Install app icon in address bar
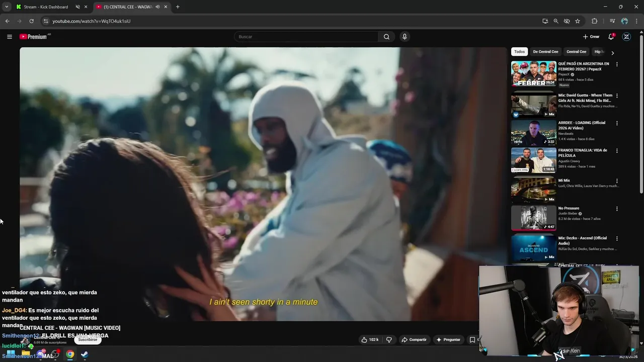Viewport: 644px width, 362px height. tap(545, 21)
